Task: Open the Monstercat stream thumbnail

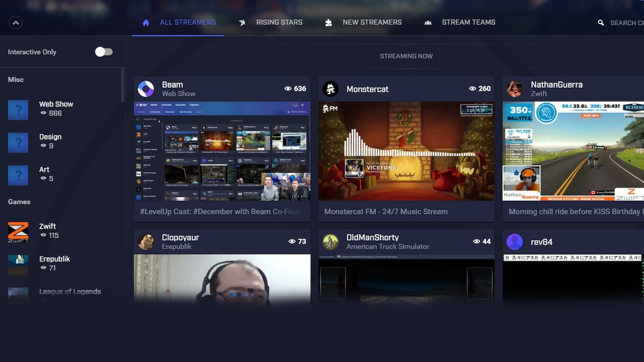Action: (407, 151)
